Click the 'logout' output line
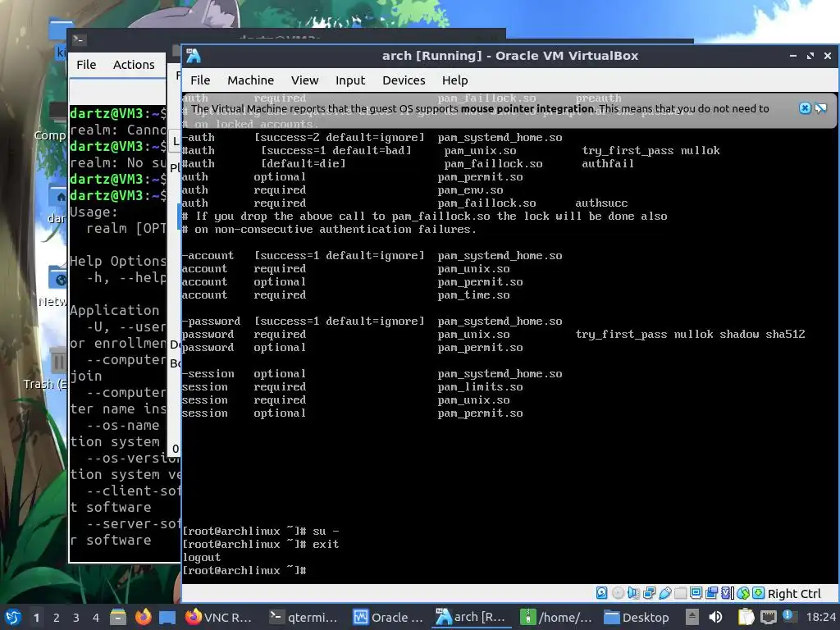This screenshot has height=630, width=840. pos(201,557)
